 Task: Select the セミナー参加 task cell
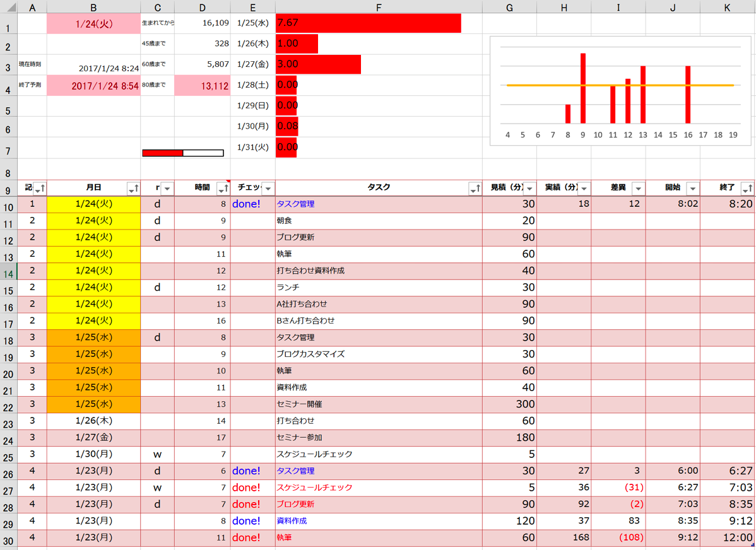[x=379, y=438]
